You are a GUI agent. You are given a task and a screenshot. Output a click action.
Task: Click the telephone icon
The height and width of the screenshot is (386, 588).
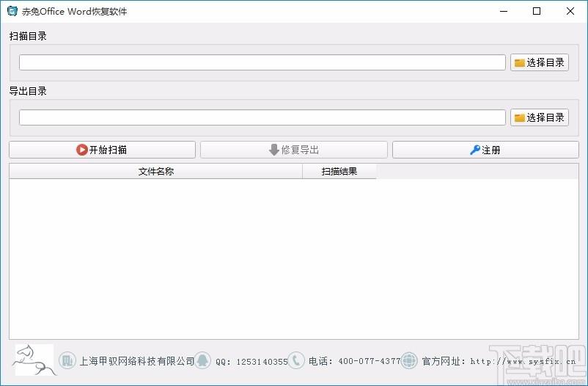[296, 361]
